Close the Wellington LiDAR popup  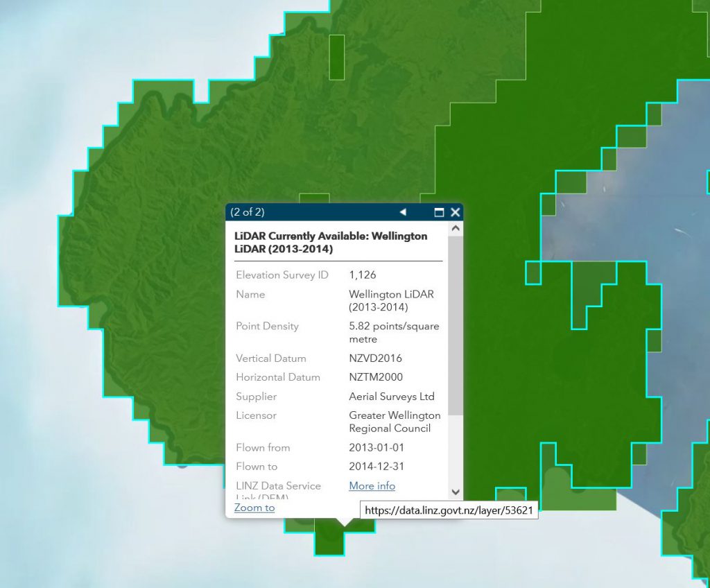(455, 212)
